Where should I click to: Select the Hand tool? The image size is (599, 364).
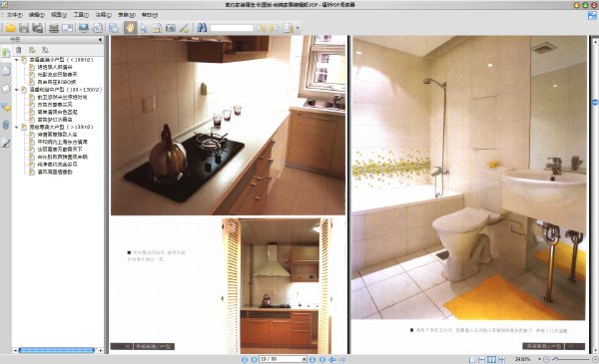(130, 28)
